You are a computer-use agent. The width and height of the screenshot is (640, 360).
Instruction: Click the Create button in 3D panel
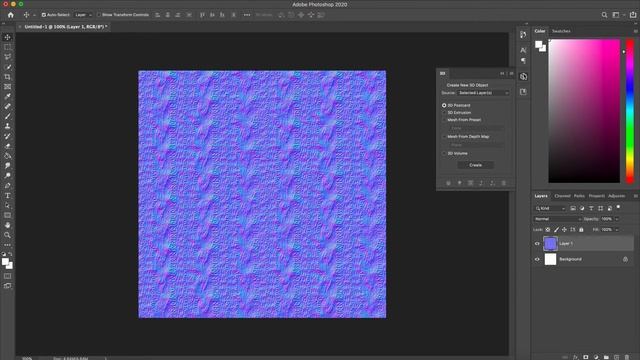(476, 165)
